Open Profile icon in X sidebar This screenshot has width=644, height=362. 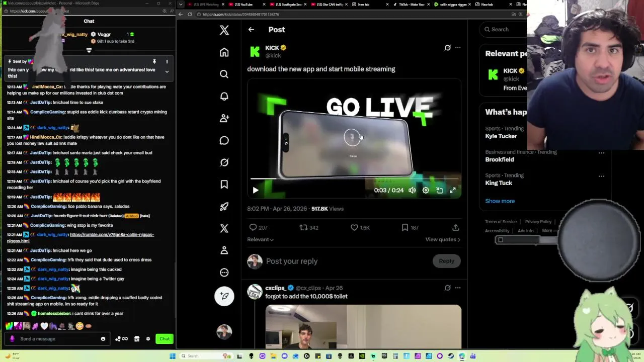coord(224,250)
